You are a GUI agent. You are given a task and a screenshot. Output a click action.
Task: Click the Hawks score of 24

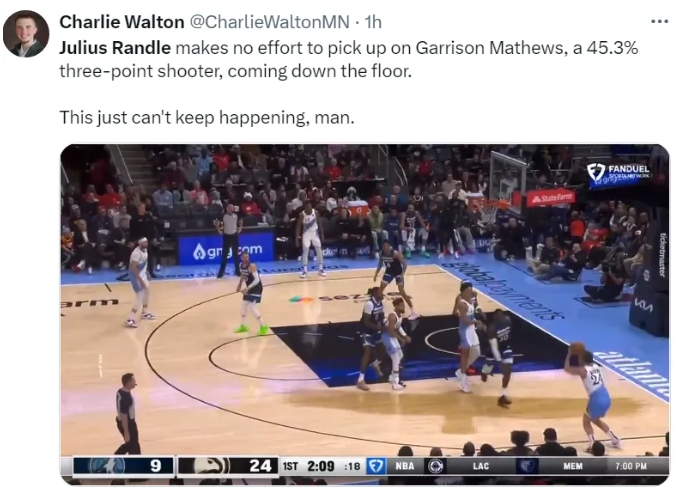(x=260, y=466)
